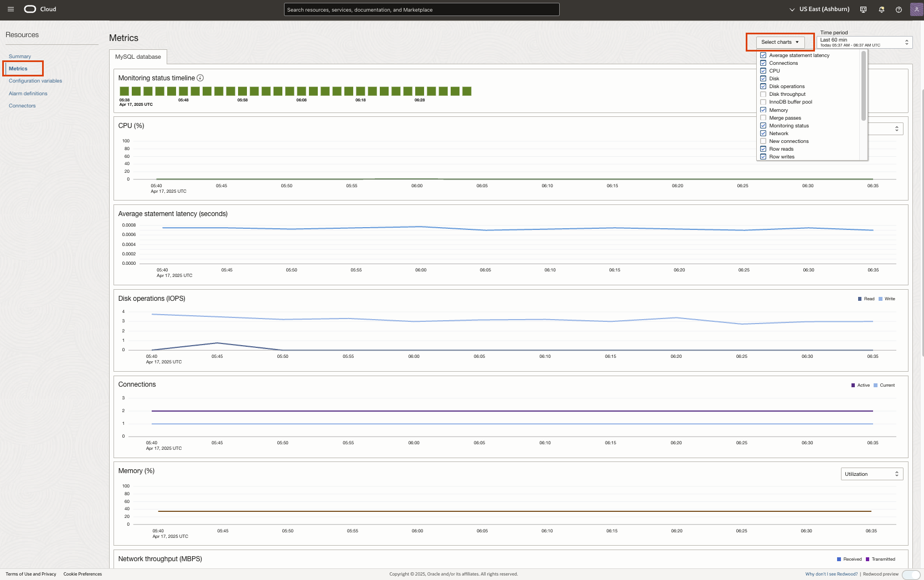
Task: Enable the Redwood preview toggle
Action: (910, 574)
